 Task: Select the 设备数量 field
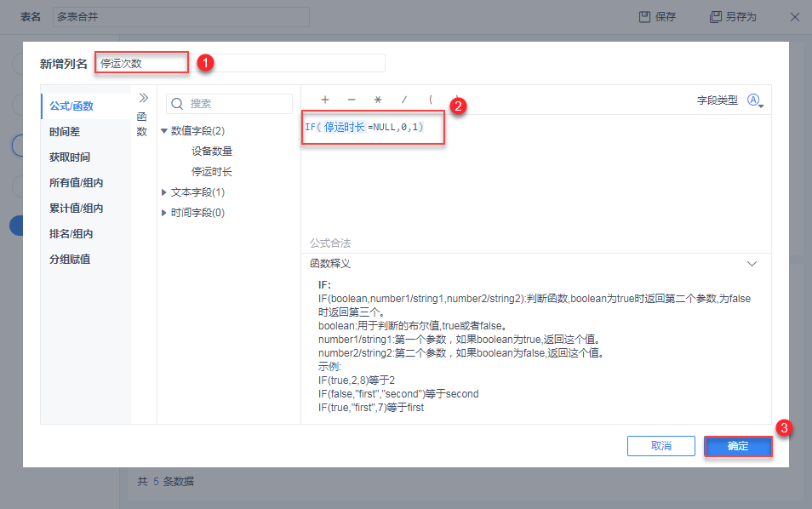pyautogui.click(x=212, y=152)
